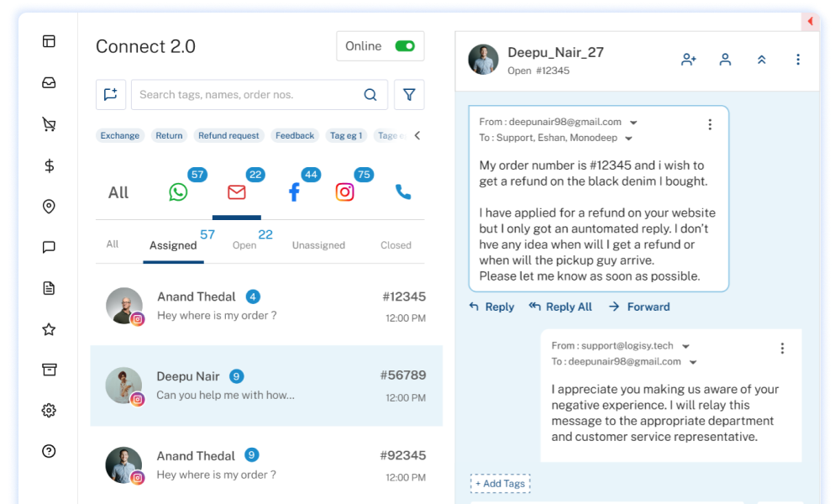Toggle the Online status switch
The width and height of the screenshot is (840, 504).
[405, 46]
